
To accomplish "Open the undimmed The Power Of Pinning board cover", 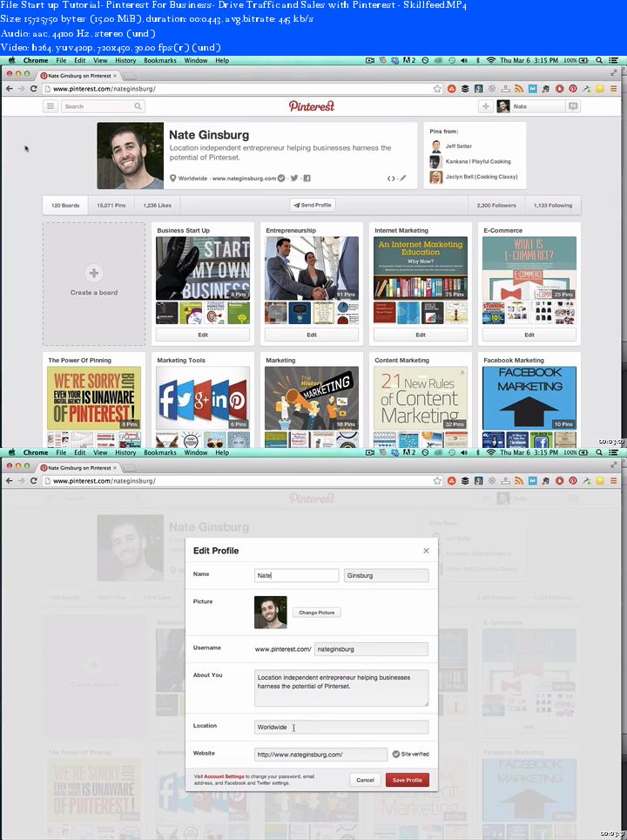I will (x=94, y=398).
